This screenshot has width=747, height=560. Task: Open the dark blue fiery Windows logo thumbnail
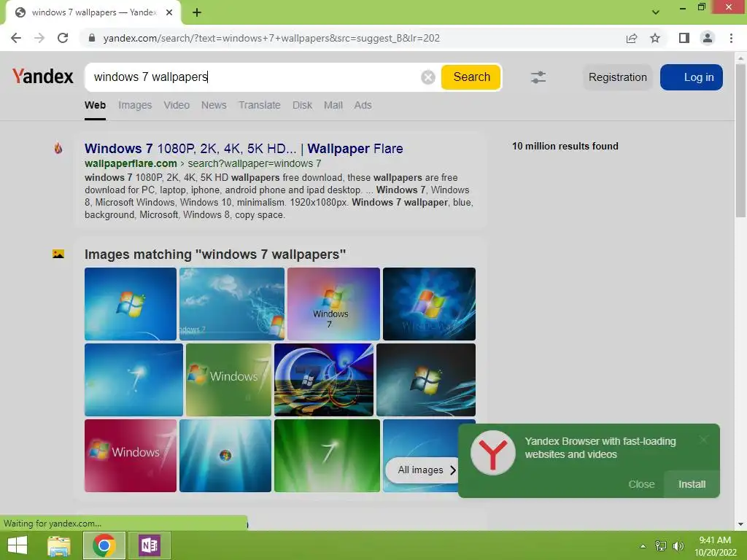[x=429, y=304]
